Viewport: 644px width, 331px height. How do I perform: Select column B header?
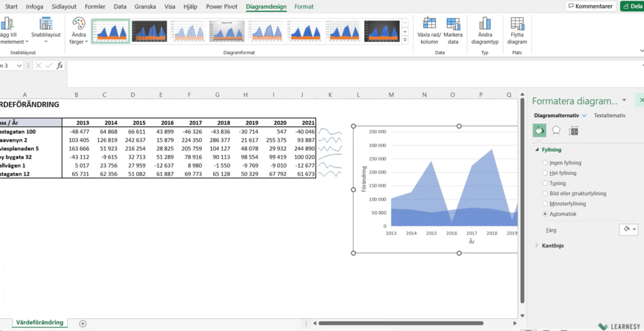(x=76, y=95)
